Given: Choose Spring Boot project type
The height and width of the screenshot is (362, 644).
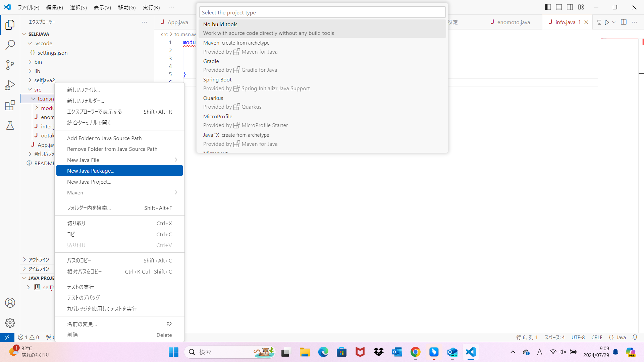Looking at the screenshot, I should [x=322, y=84].
